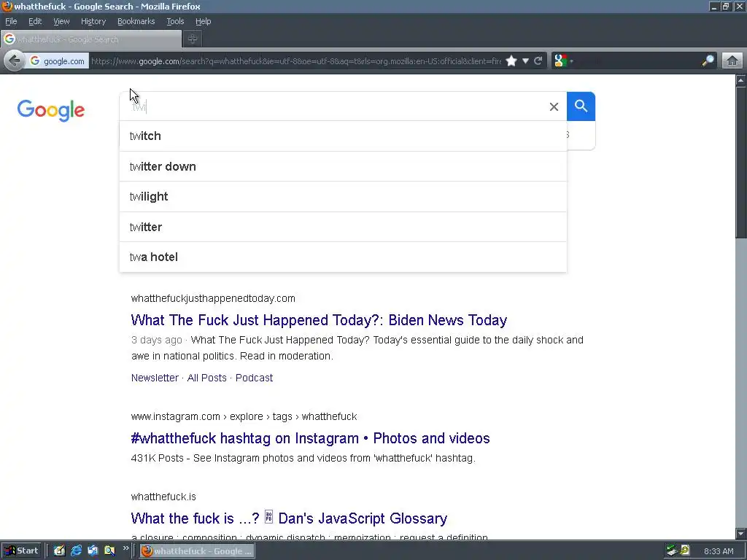Open 'What The Fuck Just Happened Today?' result
The height and width of the screenshot is (560, 747).
coord(319,320)
